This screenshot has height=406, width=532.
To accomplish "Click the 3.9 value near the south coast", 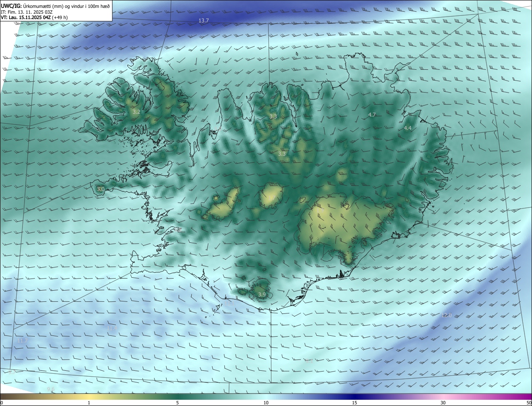I will point(262,294).
